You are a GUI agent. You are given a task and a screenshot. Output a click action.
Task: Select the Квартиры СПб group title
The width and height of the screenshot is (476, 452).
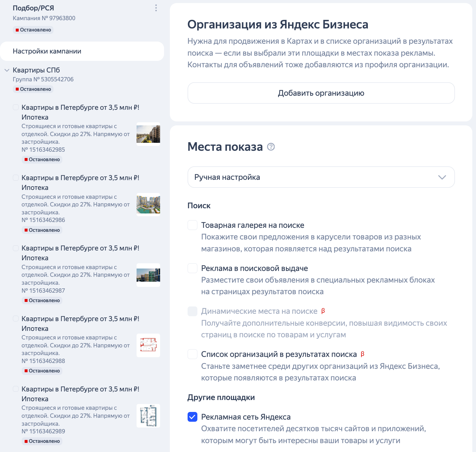(x=36, y=70)
